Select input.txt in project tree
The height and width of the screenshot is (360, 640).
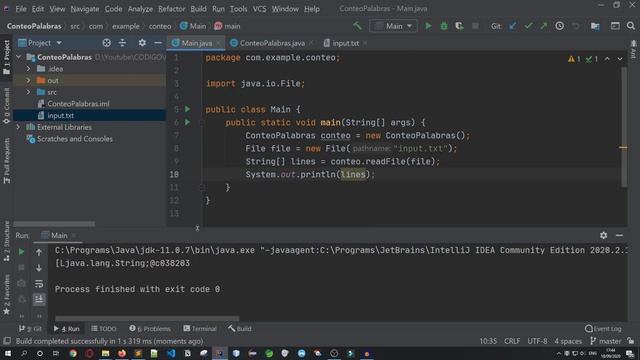pyautogui.click(x=60, y=116)
